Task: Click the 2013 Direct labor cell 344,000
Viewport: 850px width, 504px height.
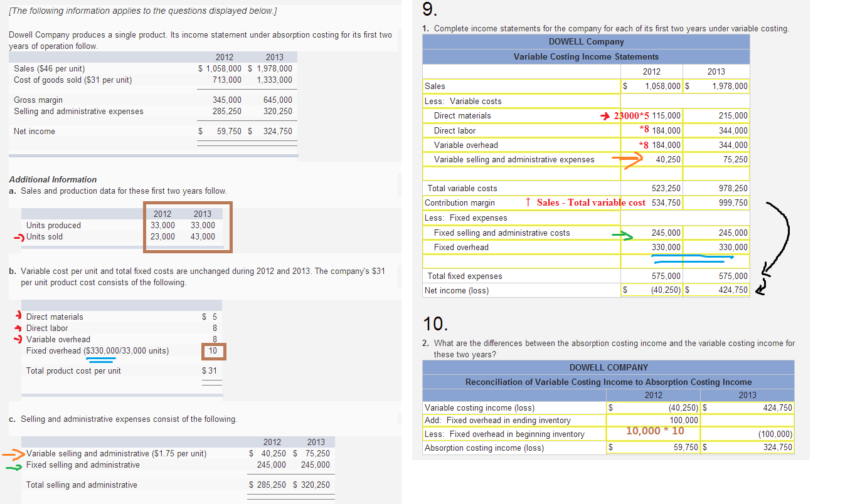Action: 717,130
